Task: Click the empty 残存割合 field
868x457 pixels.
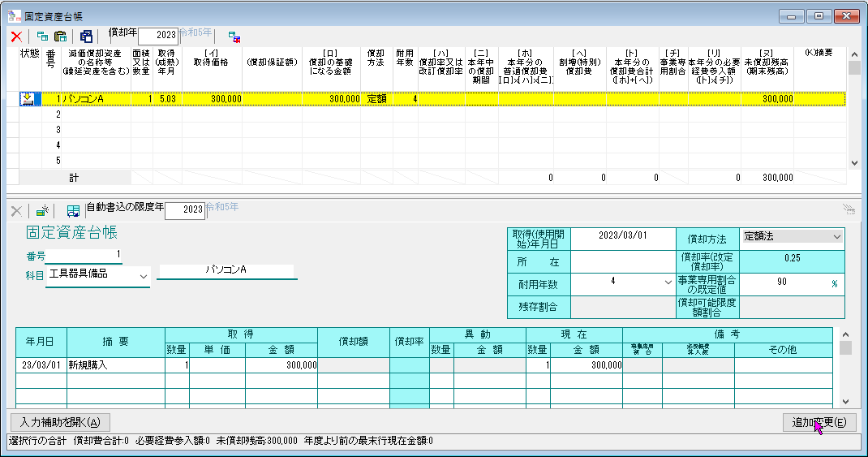Action: pos(623,308)
